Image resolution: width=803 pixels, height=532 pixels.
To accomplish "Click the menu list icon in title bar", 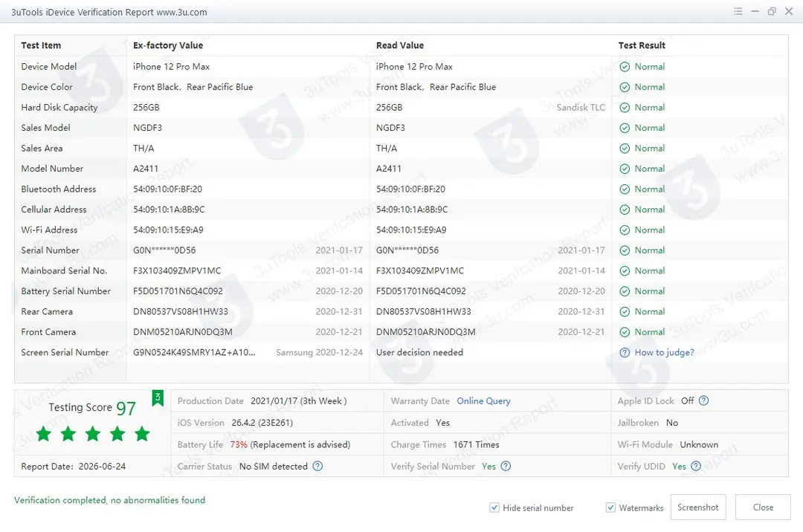I will [738, 11].
